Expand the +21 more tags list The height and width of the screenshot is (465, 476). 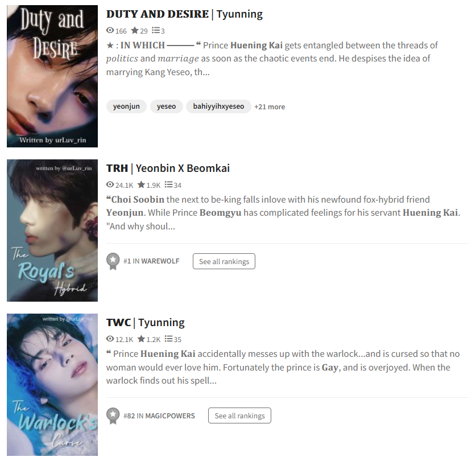click(x=270, y=107)
